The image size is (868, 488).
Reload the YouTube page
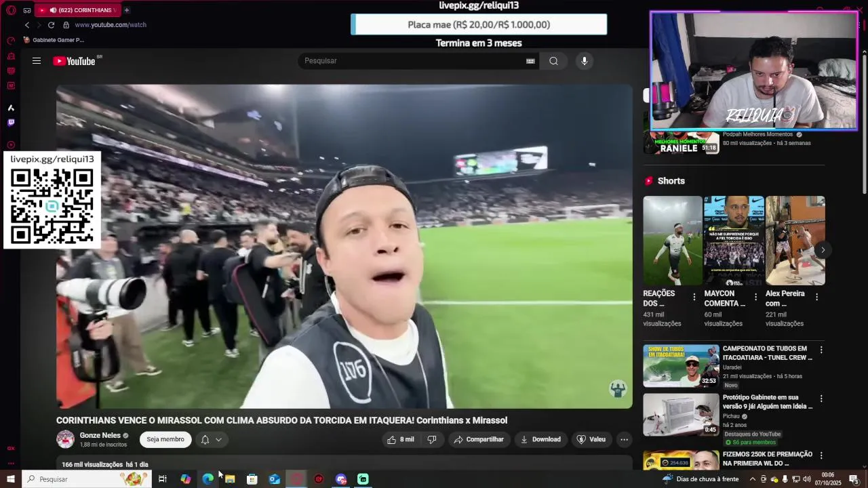click(x=51, y=25)
